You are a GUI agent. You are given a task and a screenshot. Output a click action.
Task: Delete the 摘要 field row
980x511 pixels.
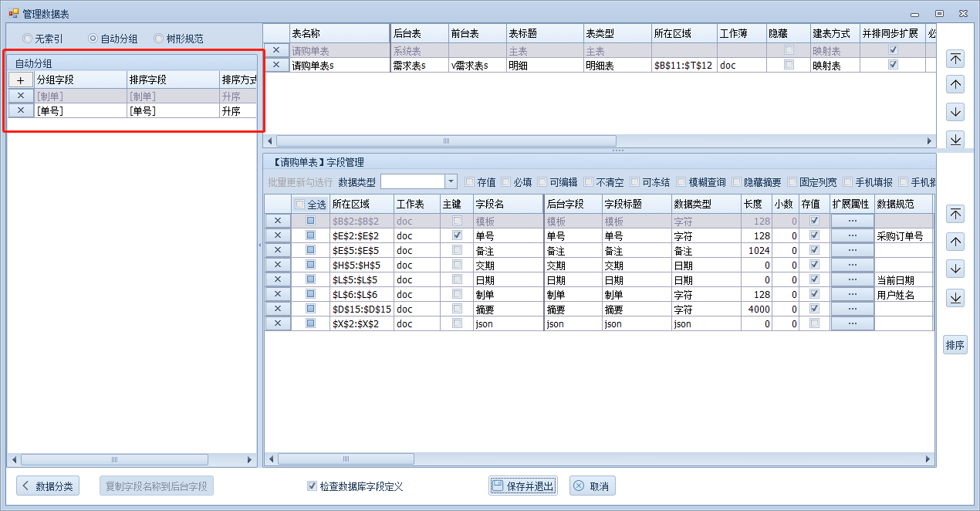click(278, 309)
